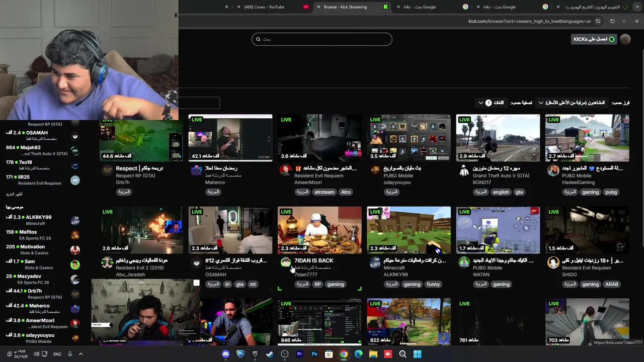Screen dimensions: 644x362
Task: Click the Windows Start button
Action: coord(417,354)
